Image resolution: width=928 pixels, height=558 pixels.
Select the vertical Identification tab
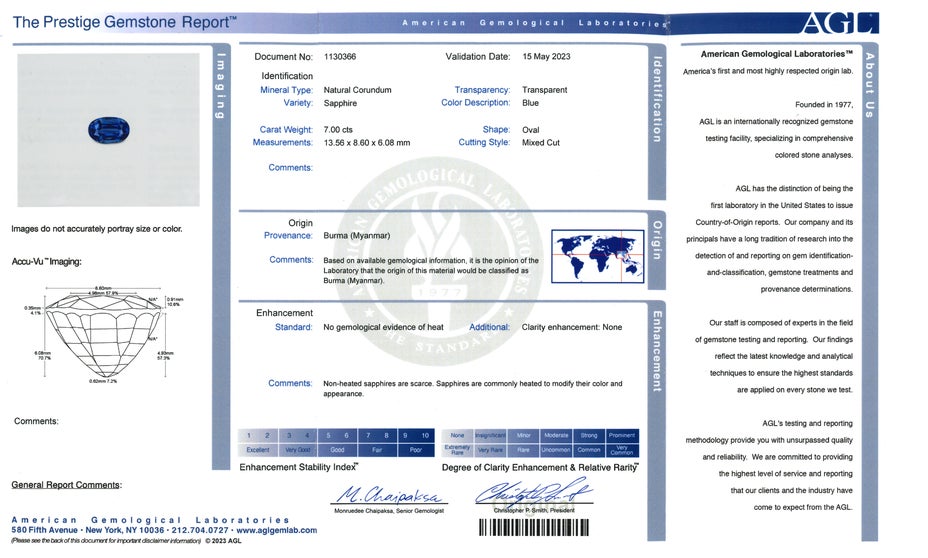pos(657,98)
